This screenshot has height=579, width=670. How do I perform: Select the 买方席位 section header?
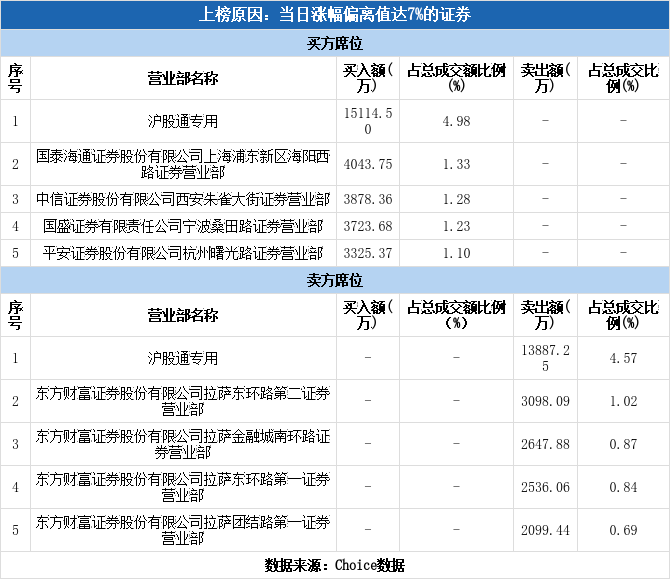(335, 43)
